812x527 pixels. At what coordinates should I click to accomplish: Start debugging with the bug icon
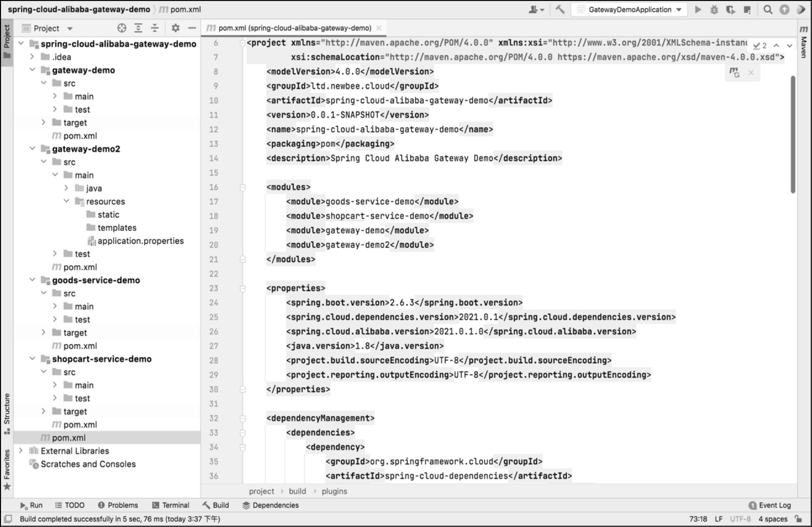click(714, 9)
